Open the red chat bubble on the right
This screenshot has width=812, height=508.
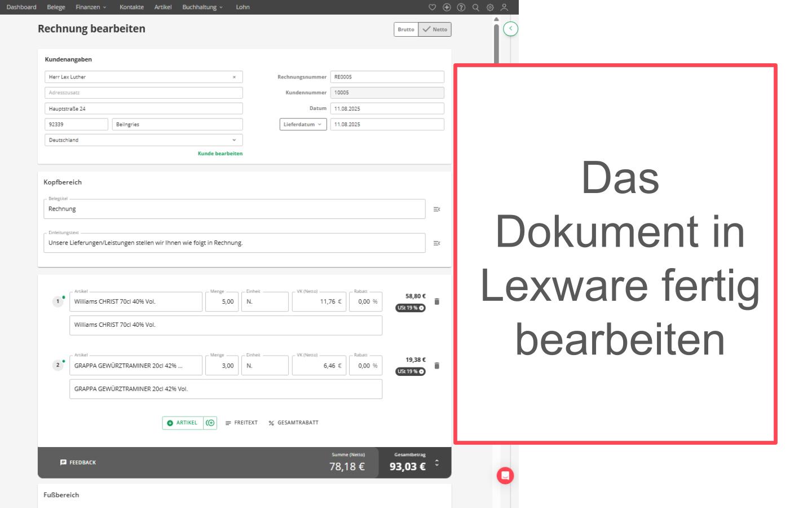tap(506, 476)
